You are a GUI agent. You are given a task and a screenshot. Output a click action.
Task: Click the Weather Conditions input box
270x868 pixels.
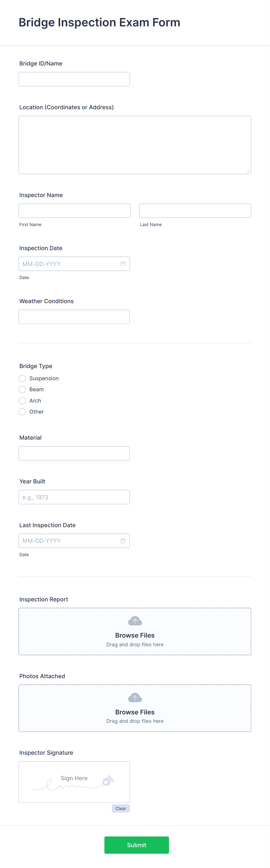tap(74, 316)
